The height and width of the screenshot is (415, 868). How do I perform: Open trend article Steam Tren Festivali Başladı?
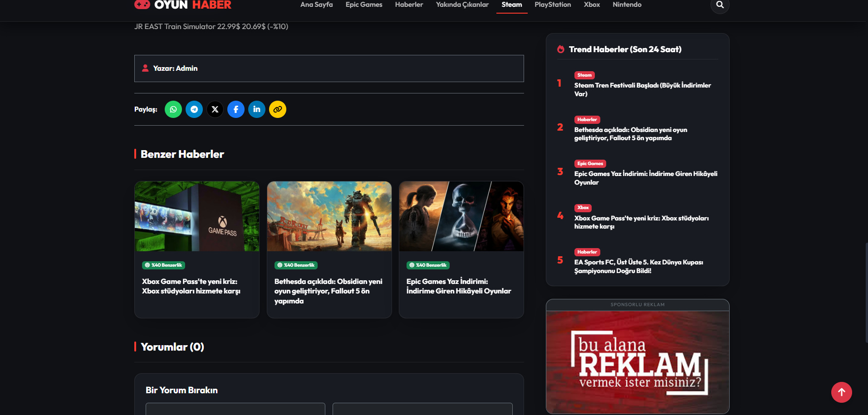pyautogui.click(x=642, y=89)
